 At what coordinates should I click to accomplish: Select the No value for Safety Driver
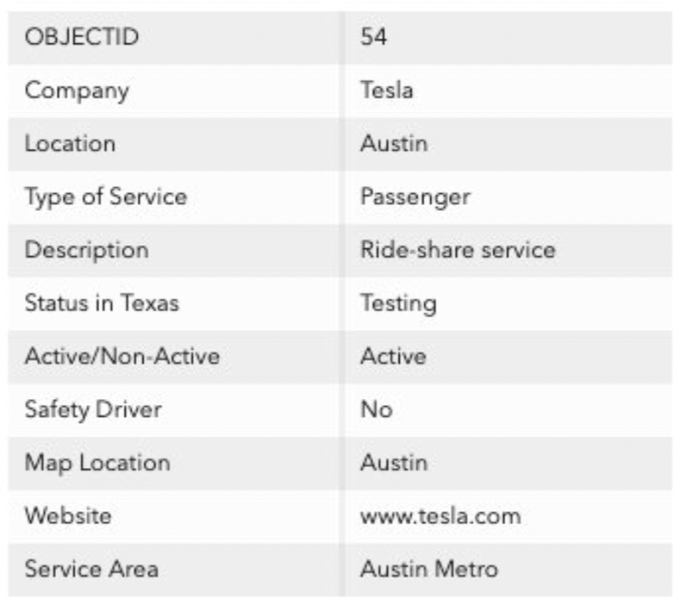click(376, 409)
